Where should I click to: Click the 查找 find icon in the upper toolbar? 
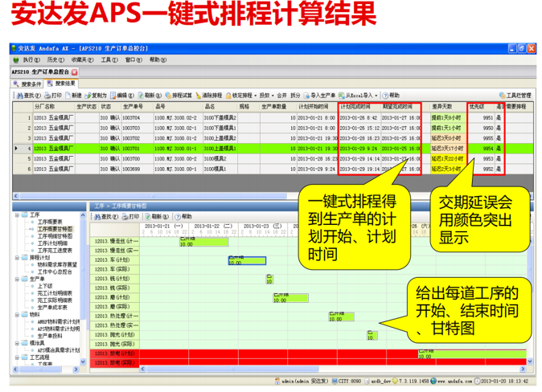pos(20,96)
